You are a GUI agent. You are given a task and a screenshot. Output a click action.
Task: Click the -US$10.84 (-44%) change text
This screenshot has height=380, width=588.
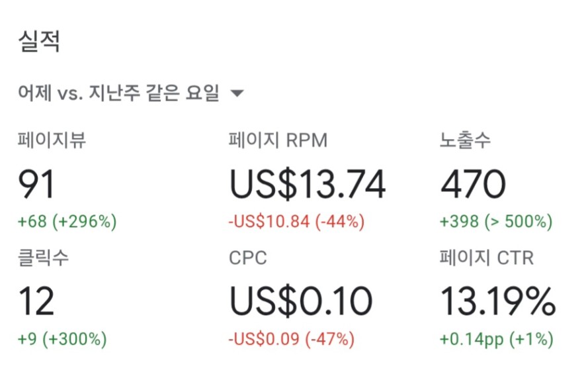pyautogui.click(x=296, y=221)
